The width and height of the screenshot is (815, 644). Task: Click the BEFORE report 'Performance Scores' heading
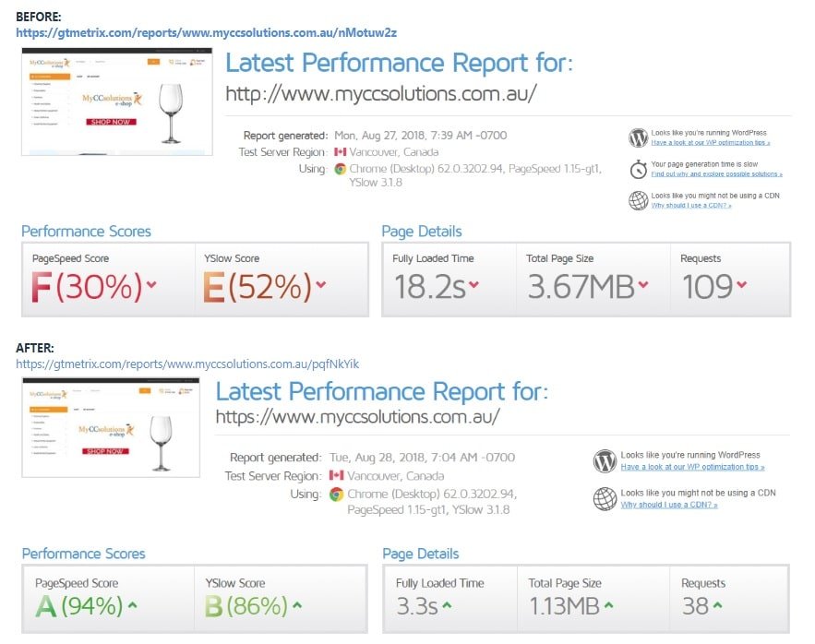[86, 232]
